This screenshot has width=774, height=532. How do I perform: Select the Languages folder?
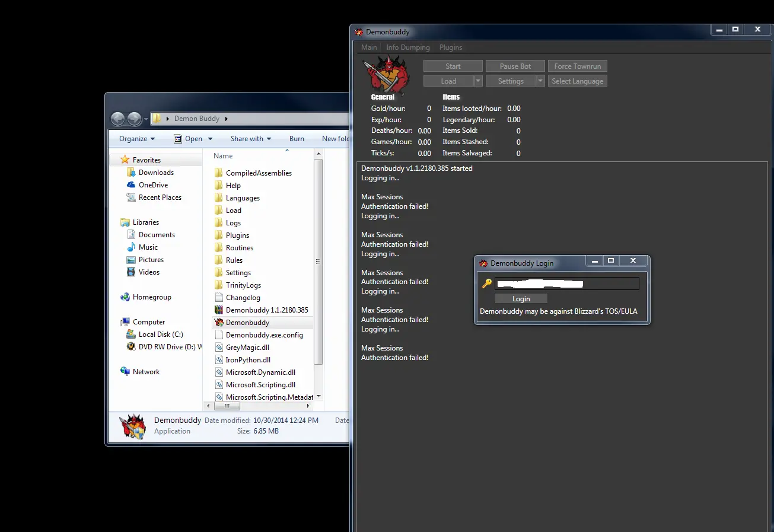point(243,198)
